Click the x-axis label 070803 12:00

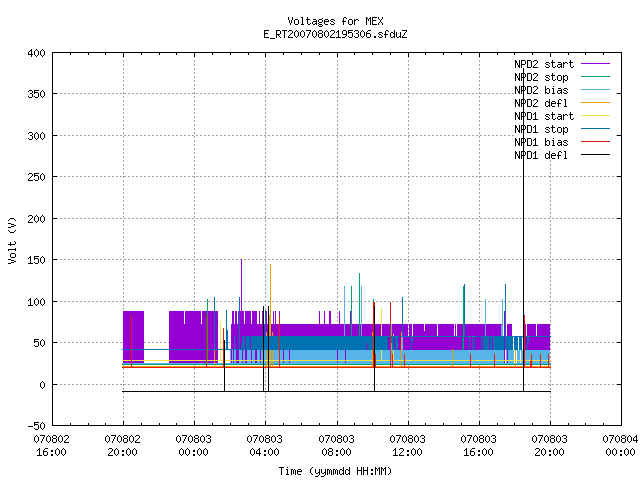(408, 446)
